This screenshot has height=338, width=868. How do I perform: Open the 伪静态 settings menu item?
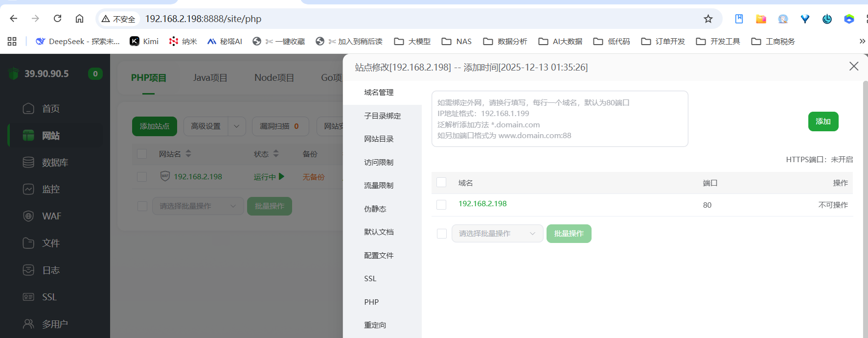pyautogui.click(x=375, y=209)
